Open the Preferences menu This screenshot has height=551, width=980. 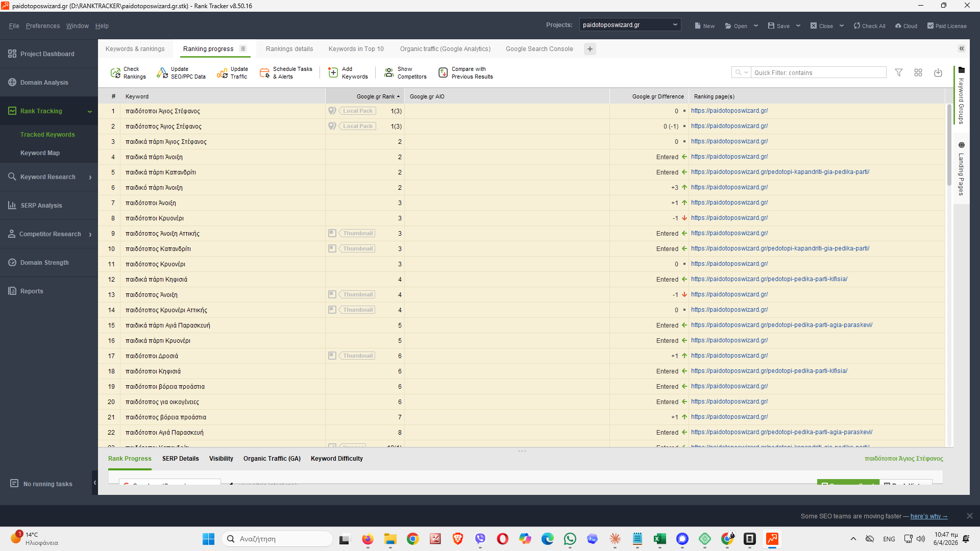(x=43, y=26)
